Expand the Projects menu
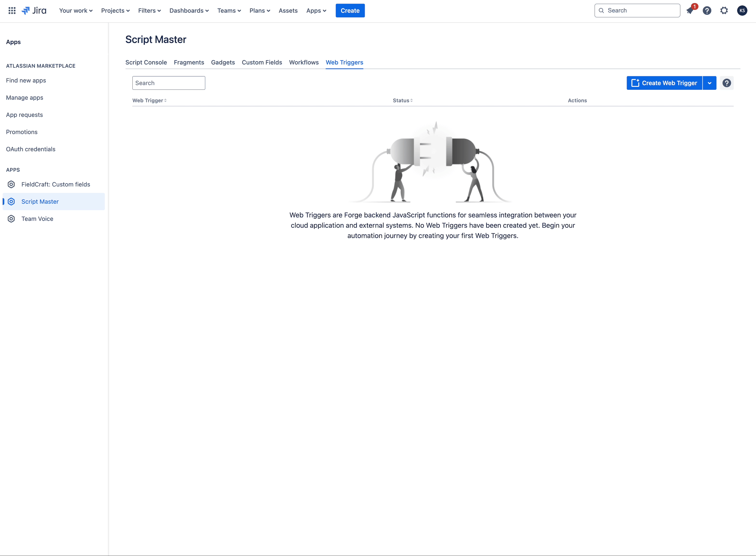Image resolution: width=756 pixels, height=556 pixels. point(115,10)
